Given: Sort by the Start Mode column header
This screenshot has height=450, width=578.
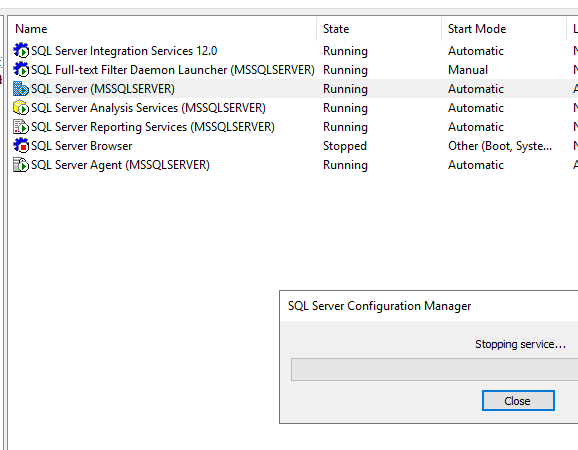Looking at the screenshot, I should pyautogui.click(x=504, y=29).
